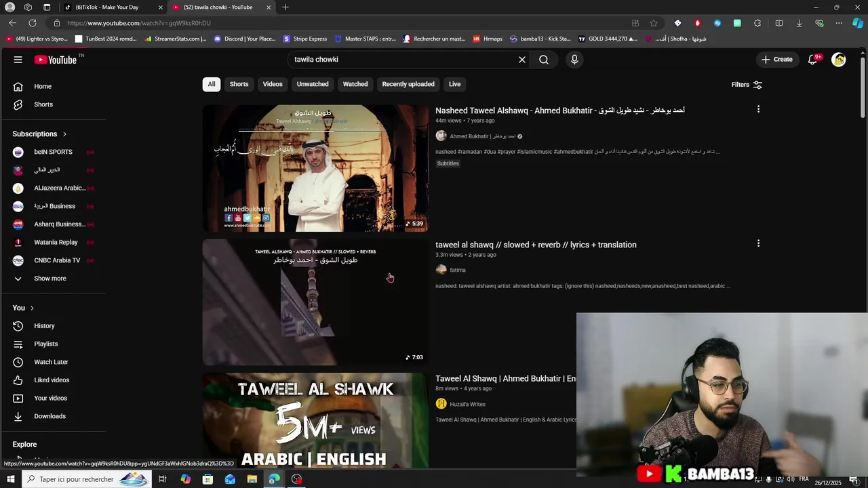Select the Shorts filter chip
This screenshot has width=868, height=488.
[239, 84]
